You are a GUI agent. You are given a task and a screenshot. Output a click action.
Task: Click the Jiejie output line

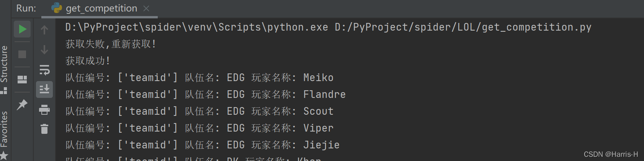[202, 145]
